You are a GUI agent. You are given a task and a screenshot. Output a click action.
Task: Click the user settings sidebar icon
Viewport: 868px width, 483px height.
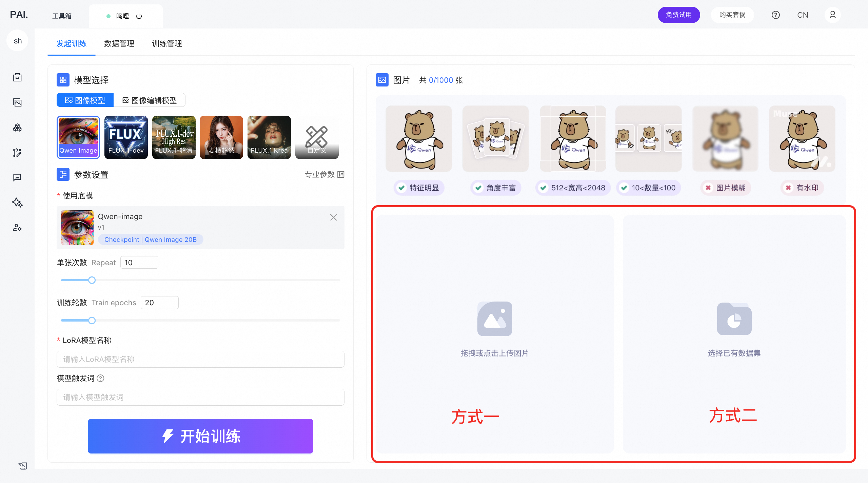[x=17, y=228]
